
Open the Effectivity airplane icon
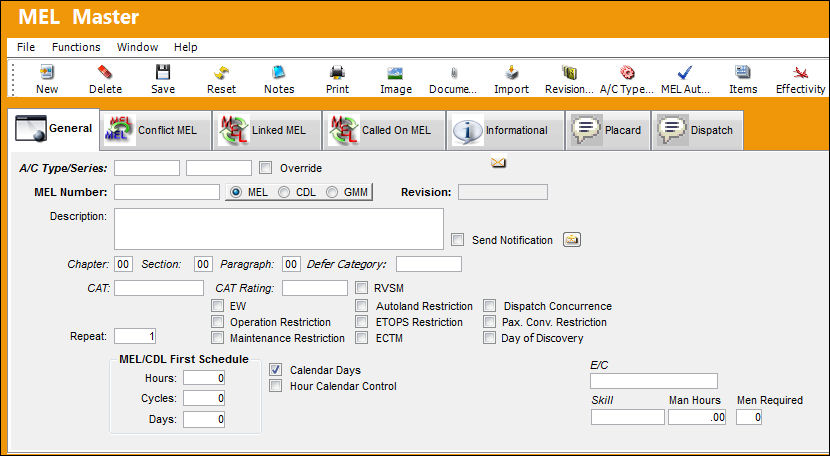click(800, 73)
